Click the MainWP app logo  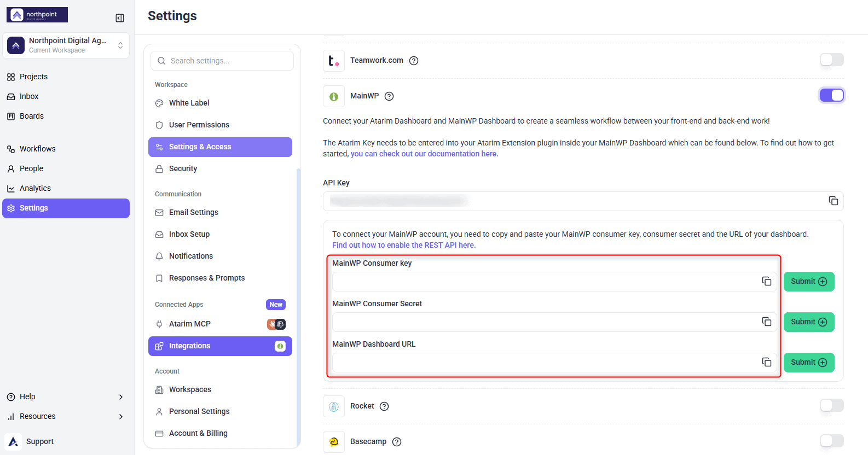tap(334, 96)
